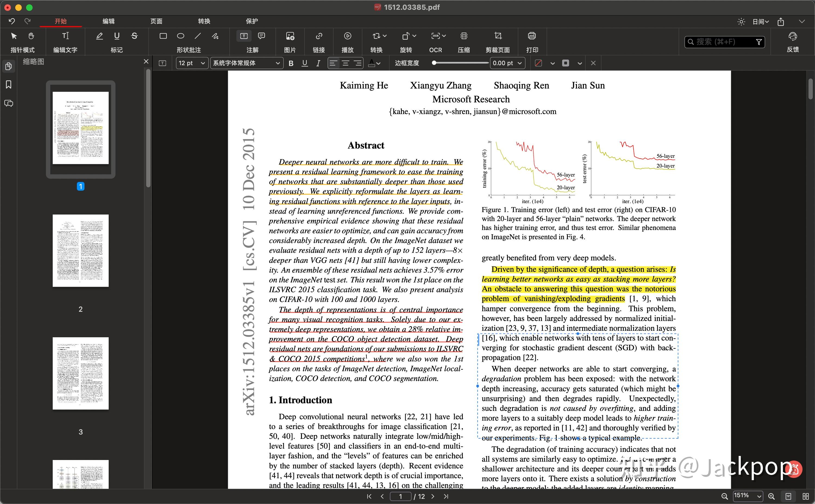The image size is (815, 504).
Task: Select page 2 thumbnail
Action: [x=80, y=251]
